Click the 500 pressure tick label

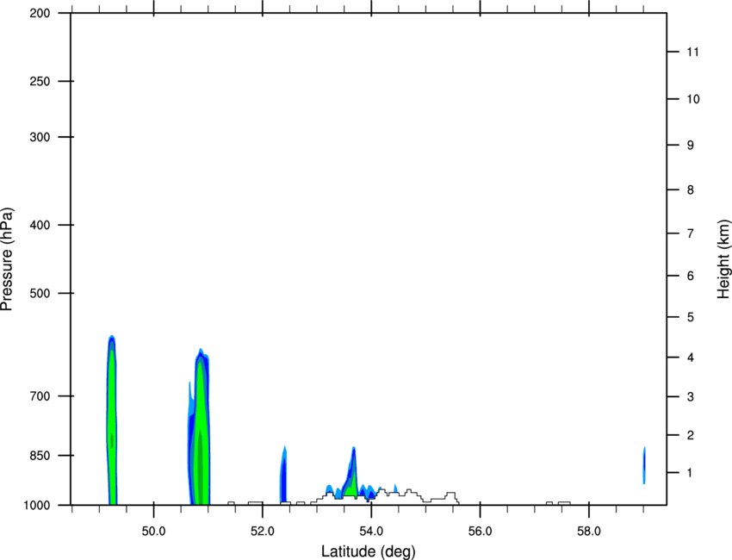tap(40, 293)
